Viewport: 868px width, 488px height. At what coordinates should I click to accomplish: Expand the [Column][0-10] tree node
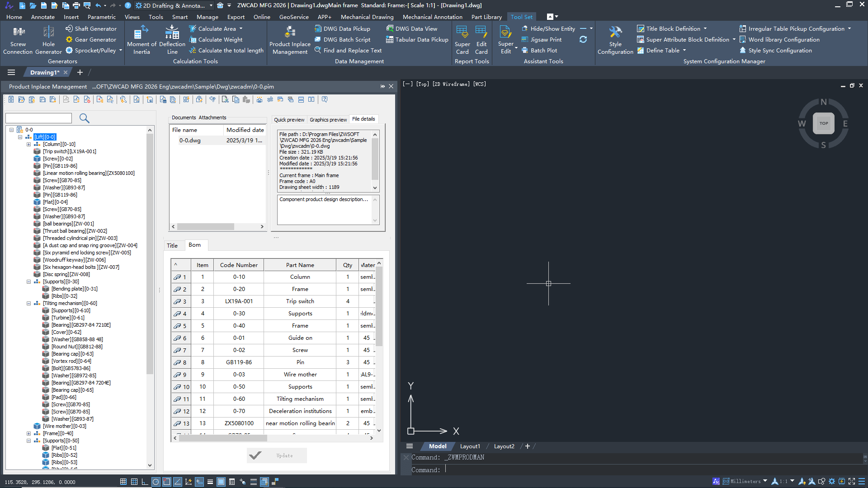(29, 144)
